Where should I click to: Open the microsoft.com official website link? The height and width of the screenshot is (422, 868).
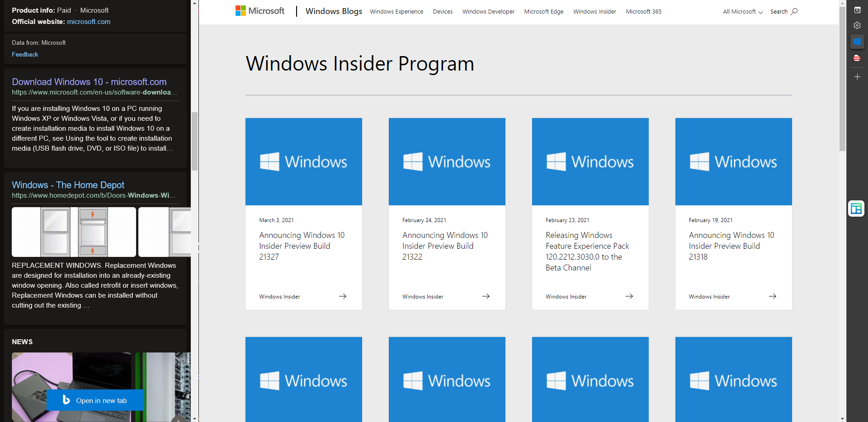(89, 21)
